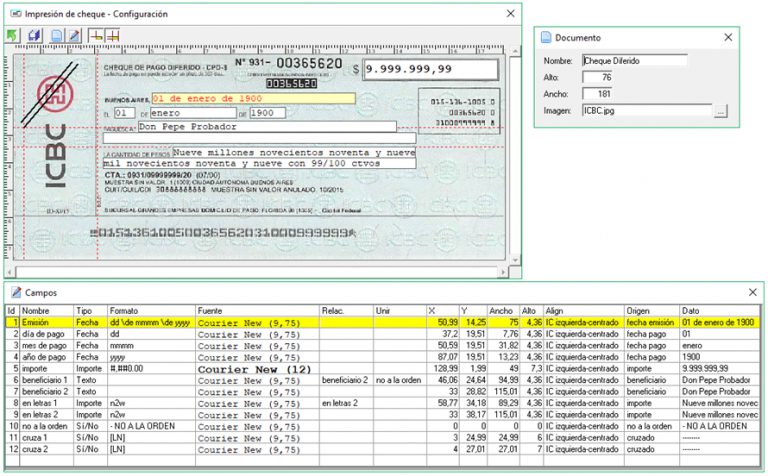Click the horizontal scrollbar right arrow of cheque preview
Viewport: 768px width, 476px height.
503,272
